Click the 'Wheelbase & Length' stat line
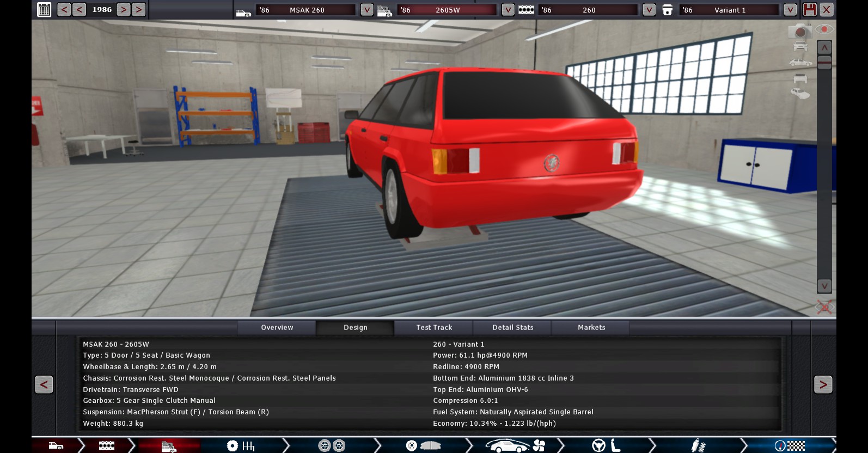 [x=150, y=366]
